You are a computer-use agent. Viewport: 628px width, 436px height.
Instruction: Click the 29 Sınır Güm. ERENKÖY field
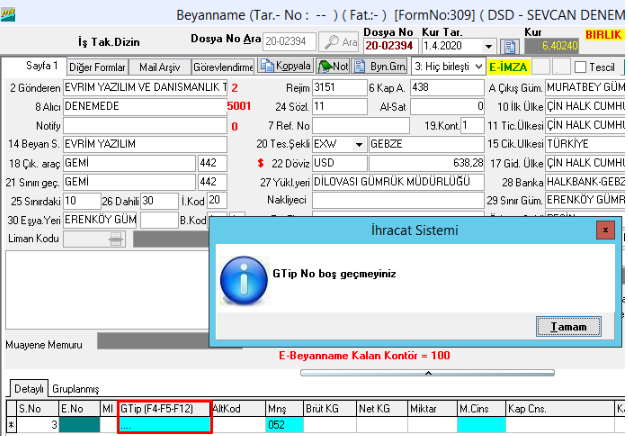click(x=585, y=200)
